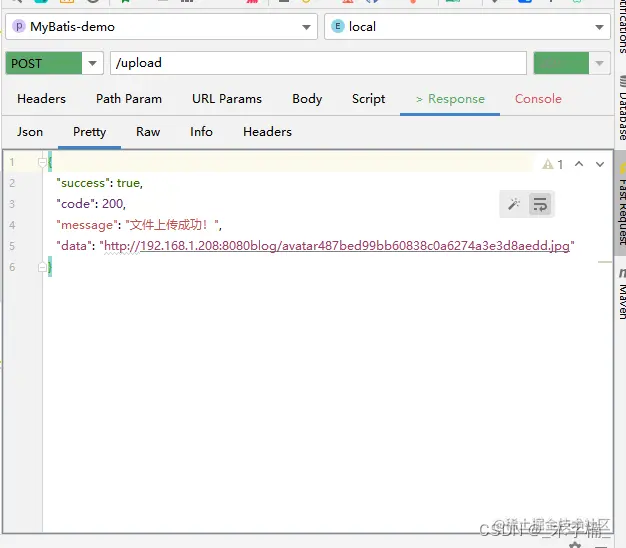Screen dimensions: 626x548
Task: Click the green Send request button
Action: (561, 63)
